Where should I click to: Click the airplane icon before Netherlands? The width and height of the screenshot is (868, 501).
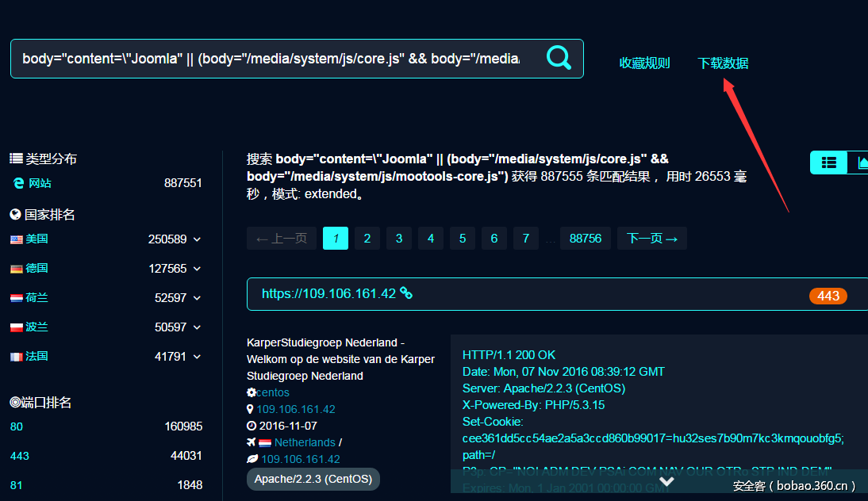coord(251,442)
